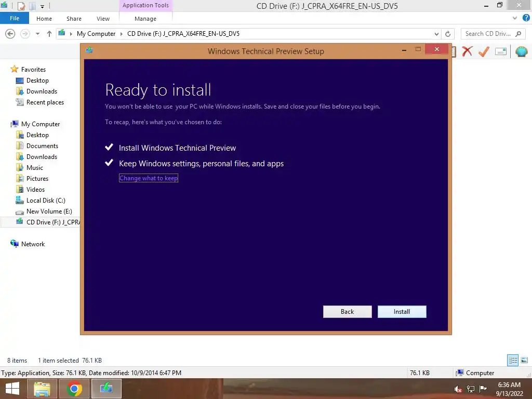Click My Computer in address breadcrumb

pyautogui.click(x=96, y=34)
